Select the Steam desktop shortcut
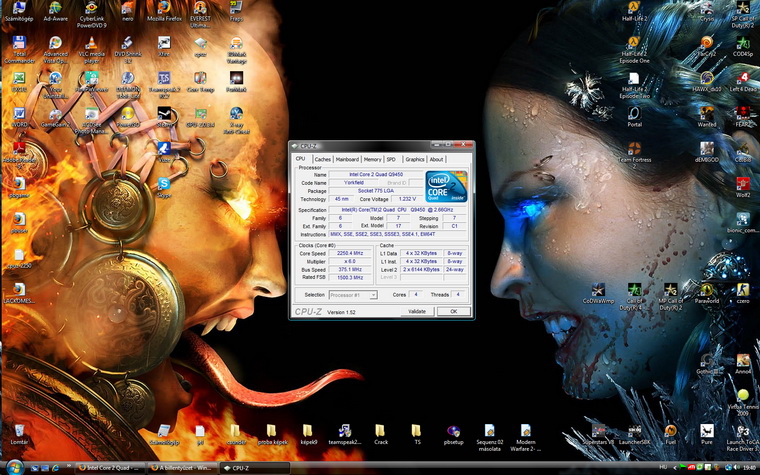This screenshot has width=760, height=475. (164, 118)
